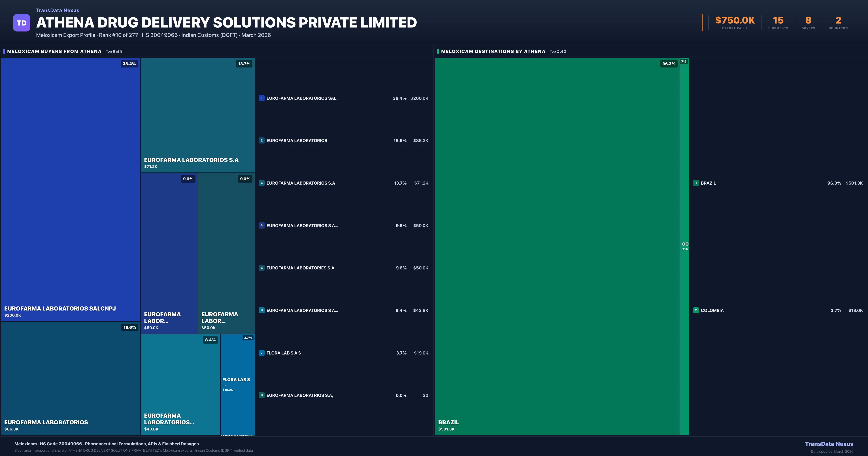Click the $750.0K export value stat

pyautogui.click(x=735, y=21)
